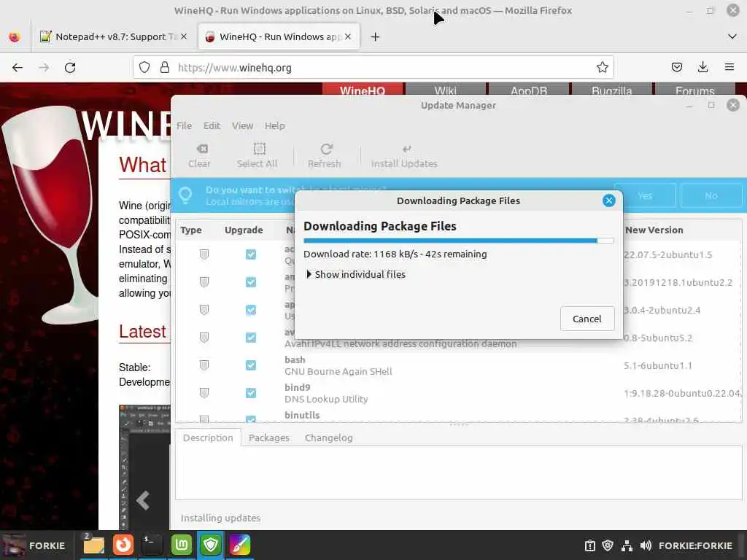Switch to Description tab

pos(208,437)
